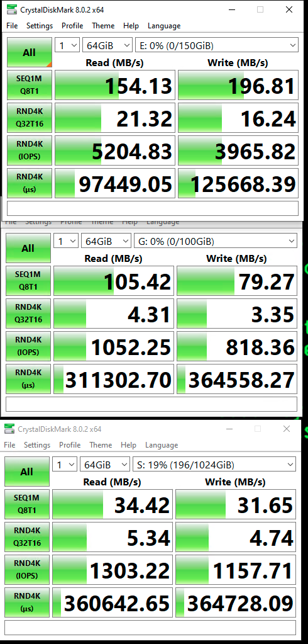Start RND4K (IOPS) test for G: drive

[x=28, y=346]
